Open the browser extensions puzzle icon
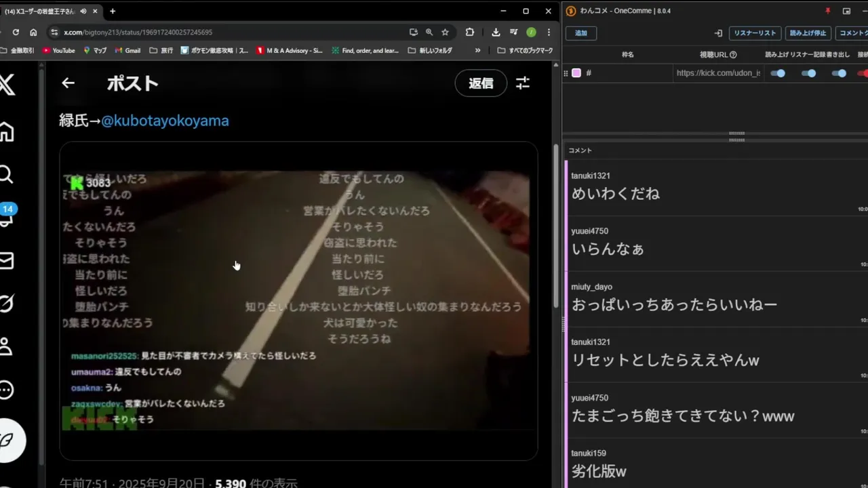This screenshot has width=868, height=488. coord(469,32)
